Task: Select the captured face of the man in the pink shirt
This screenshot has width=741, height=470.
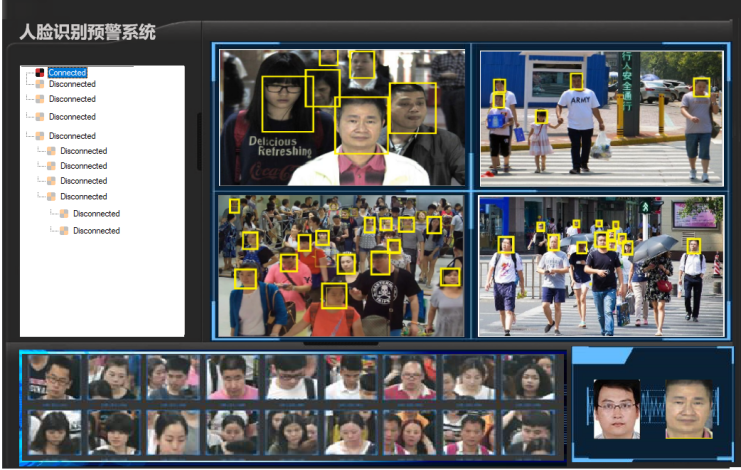Action: click(x=232, y=378)
